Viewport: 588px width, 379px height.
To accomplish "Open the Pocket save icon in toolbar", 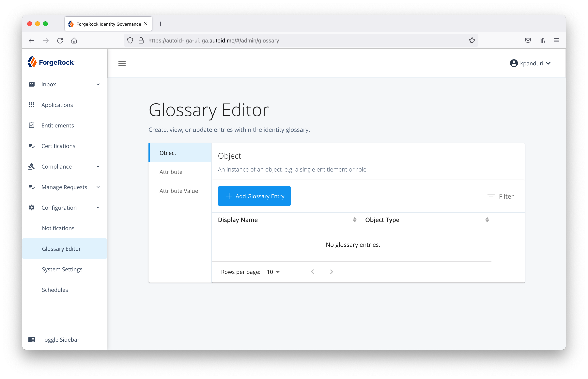I will (x=528, y=40).
